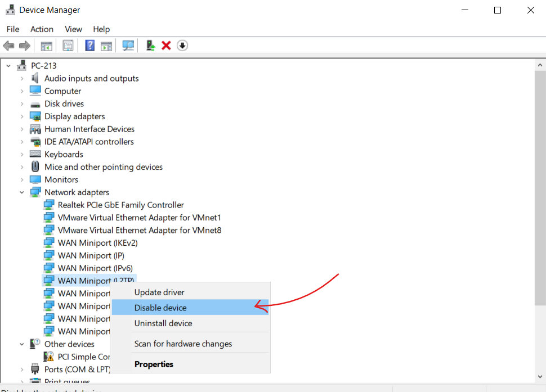Click Scan for hardware changes toolbar icon

[128, 46]
